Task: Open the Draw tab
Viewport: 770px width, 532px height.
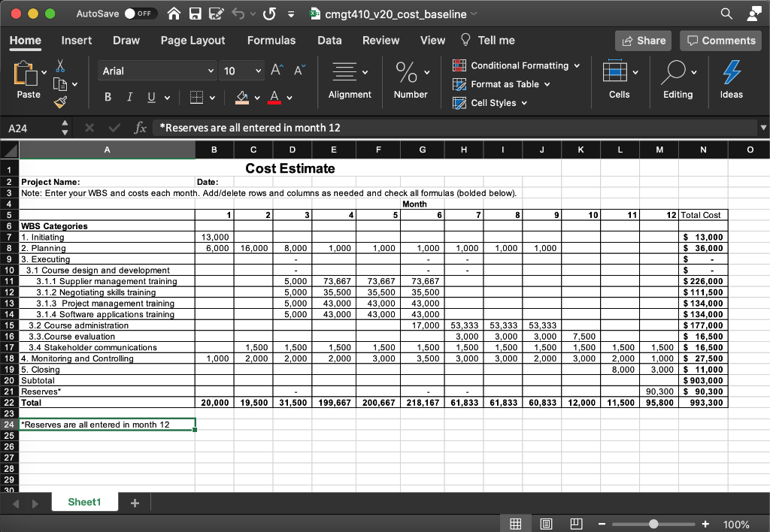Action: coord(126,41)
